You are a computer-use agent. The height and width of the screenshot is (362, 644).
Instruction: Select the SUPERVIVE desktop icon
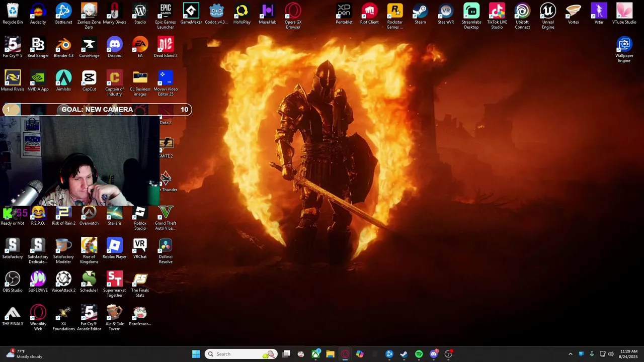click(x=38, y=282)
